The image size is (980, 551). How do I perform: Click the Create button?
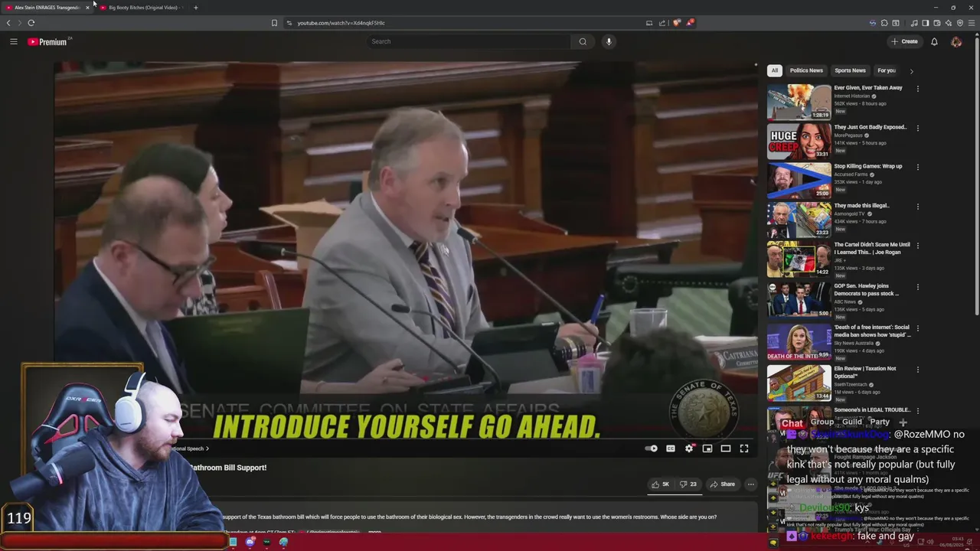(904, 41)
